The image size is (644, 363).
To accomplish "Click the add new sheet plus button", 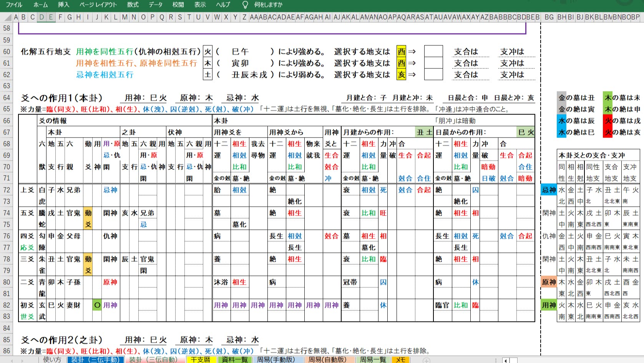I will click(x=426, y=360).
